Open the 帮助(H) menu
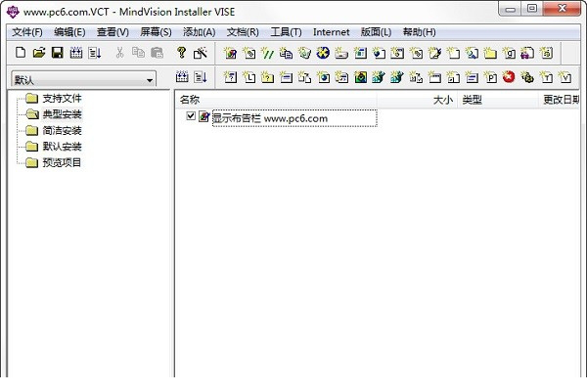This screenshot has width=587, height=392. (420, 32)
